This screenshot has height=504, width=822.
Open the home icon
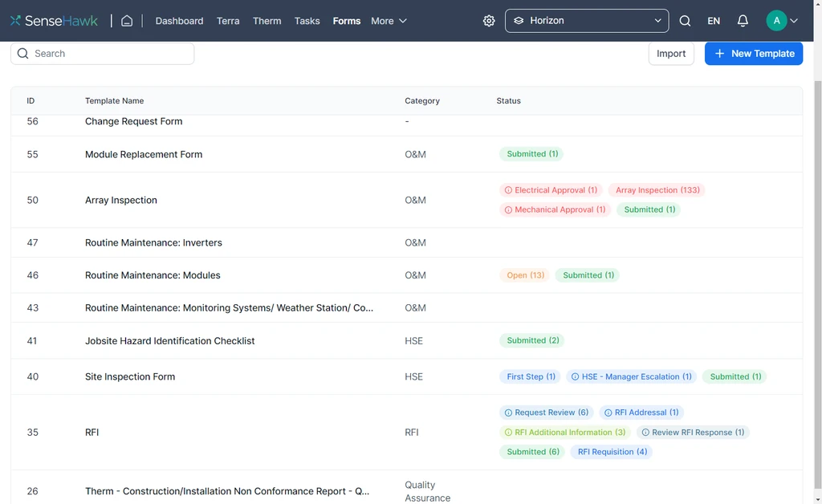(x=127, y=21)
